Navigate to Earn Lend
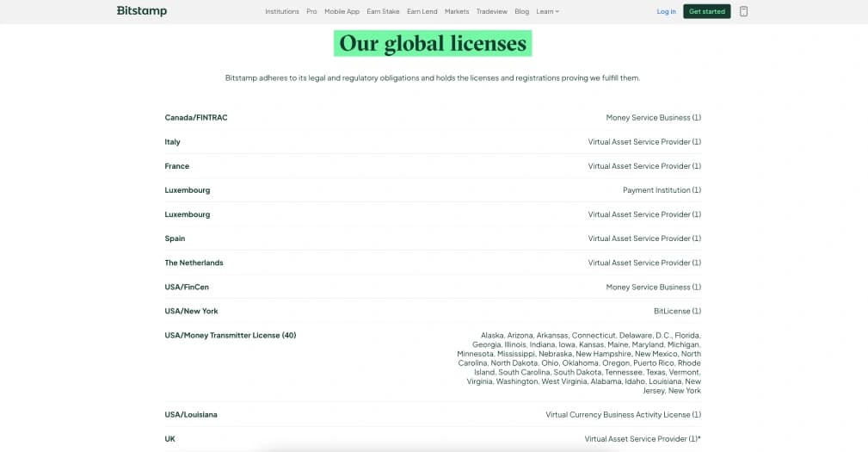Image resolution: width=868 pixels, height=452 pixels. 422,11
